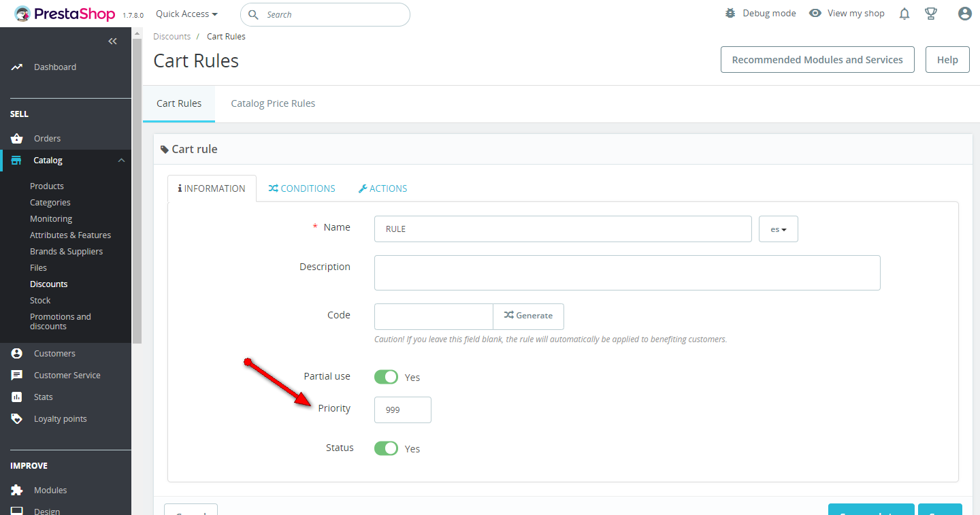Switch to the Conditions tab
980x515 pixels.
tap(301, 188)
